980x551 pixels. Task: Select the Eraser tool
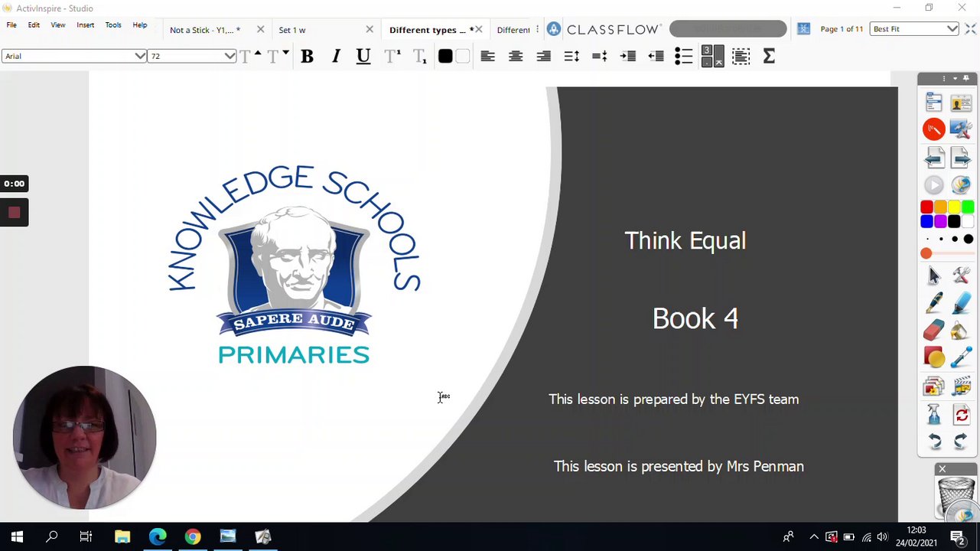coord(934,331)
